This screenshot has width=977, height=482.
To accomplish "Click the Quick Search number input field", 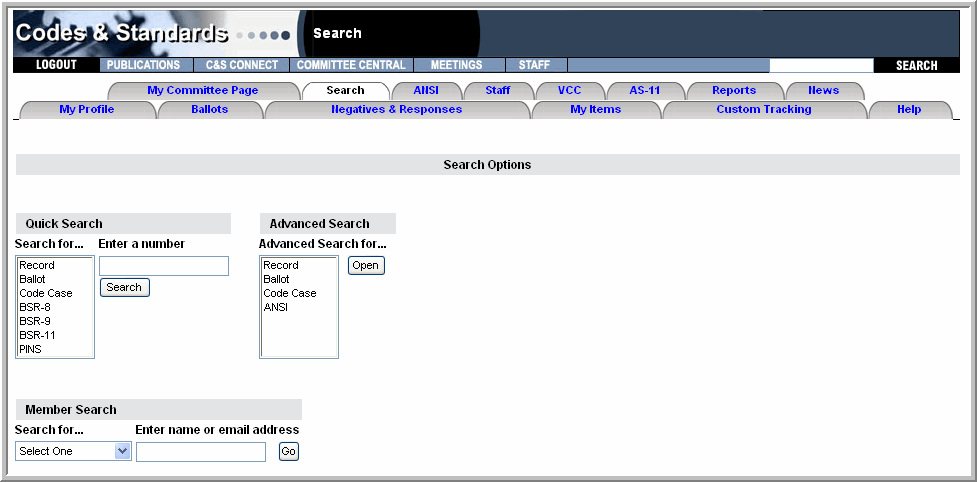I will pos(164,266).
